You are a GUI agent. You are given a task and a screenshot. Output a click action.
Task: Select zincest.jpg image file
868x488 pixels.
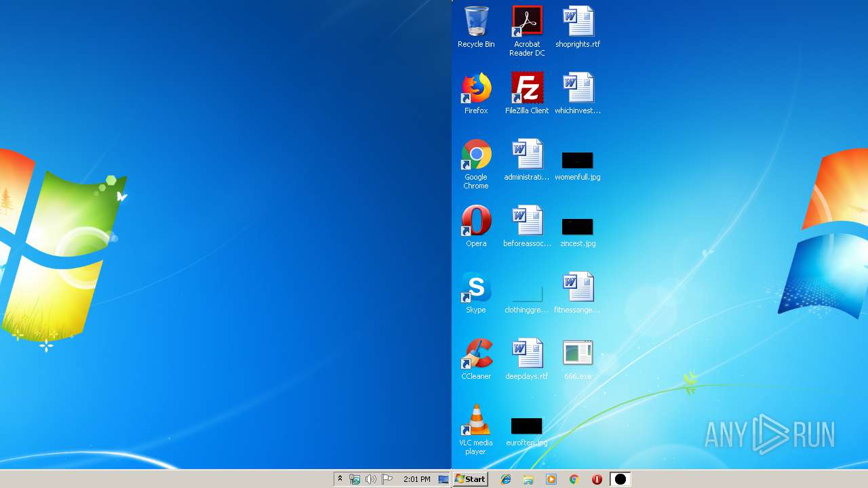click(x=578, y=232)
